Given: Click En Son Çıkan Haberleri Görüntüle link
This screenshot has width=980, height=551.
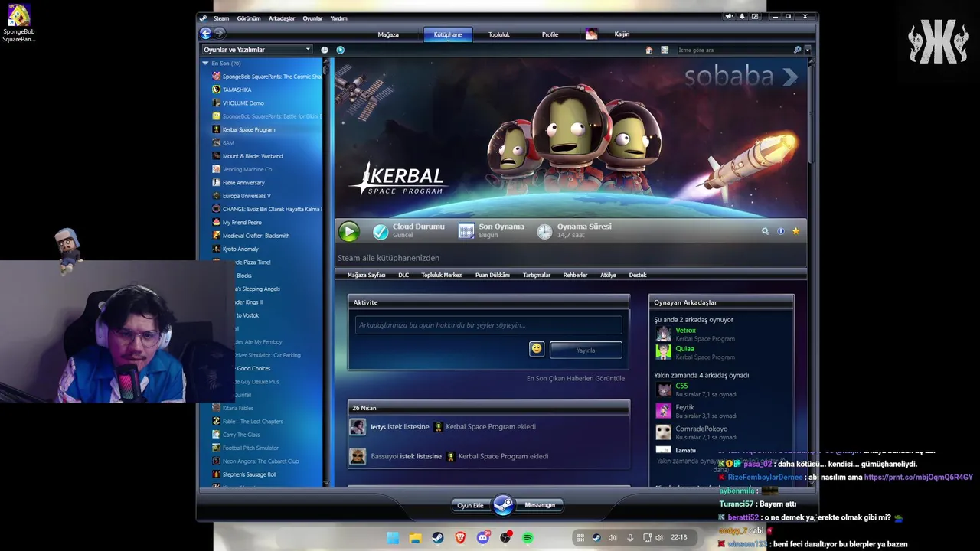Looking at the screenshot, I should tap(576, 378).
